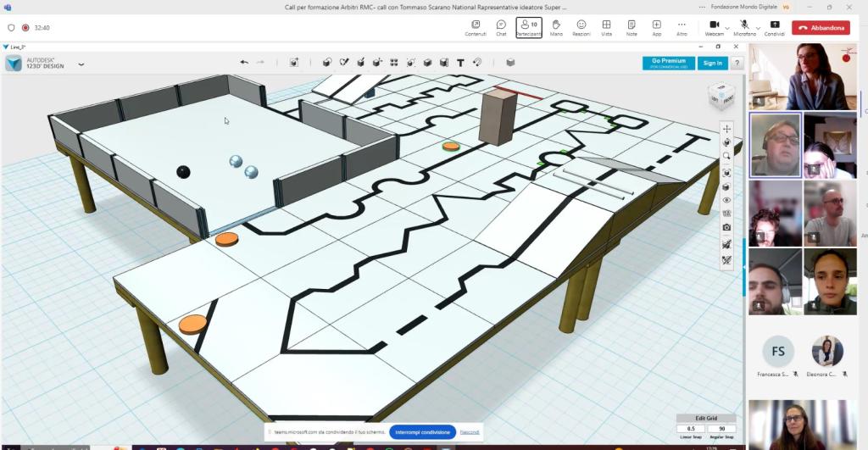Click the Go Premium button
Image resolution: width=868 pixels, height=450 pixels.
click(669, 63)
